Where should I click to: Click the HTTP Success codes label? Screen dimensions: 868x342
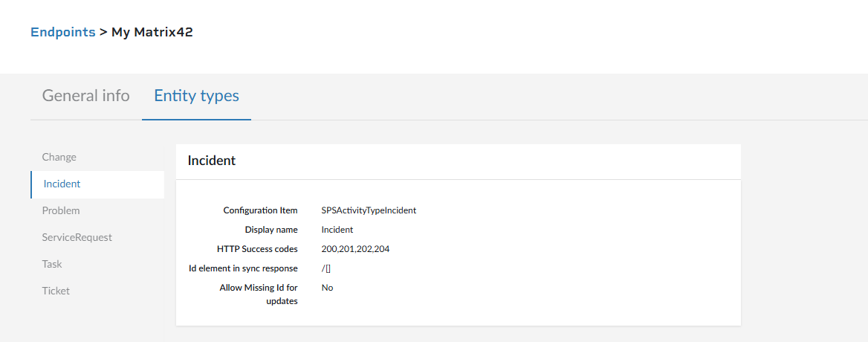click(257, 249)
